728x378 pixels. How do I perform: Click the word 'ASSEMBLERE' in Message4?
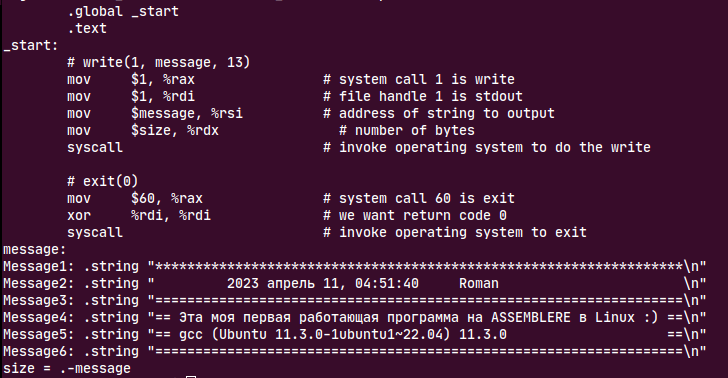pyautogui.click(x=531, y=318)
